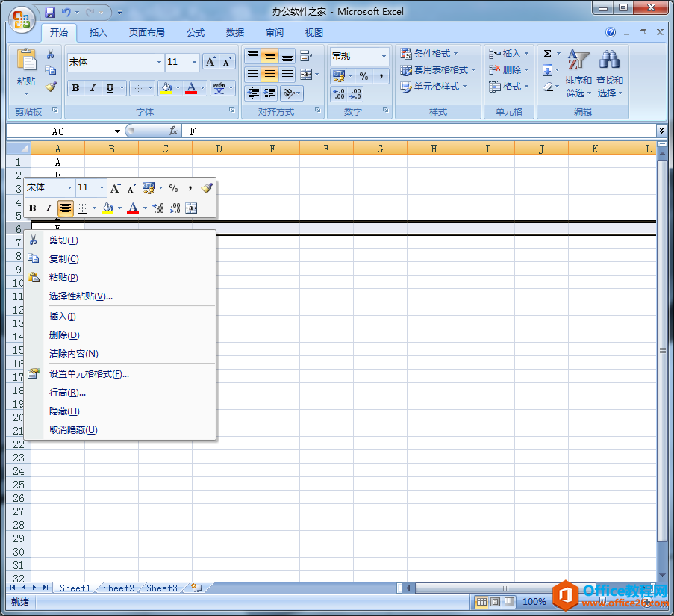Select 设置单元格格式(F)... in context menu
Image resolution: width=674 pixels, height=616 pixels.
click(120, 373)
